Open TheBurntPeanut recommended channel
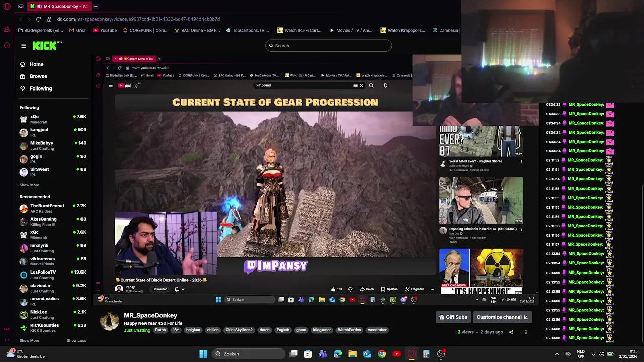This screenshot has height=362, width=644. coord(53,208)
